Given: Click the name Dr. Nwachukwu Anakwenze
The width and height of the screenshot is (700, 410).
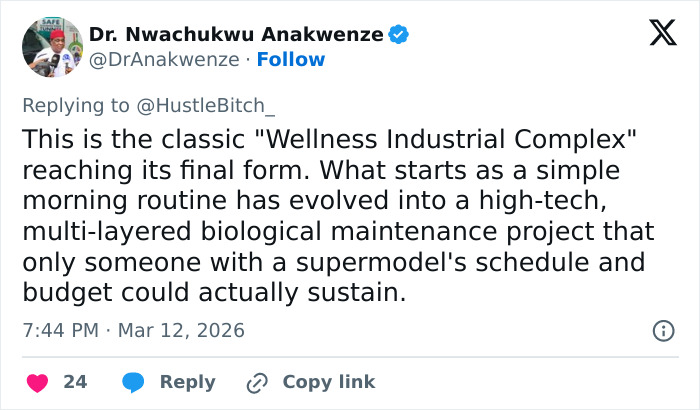Looking at the screenshot, I should point(236,35).
